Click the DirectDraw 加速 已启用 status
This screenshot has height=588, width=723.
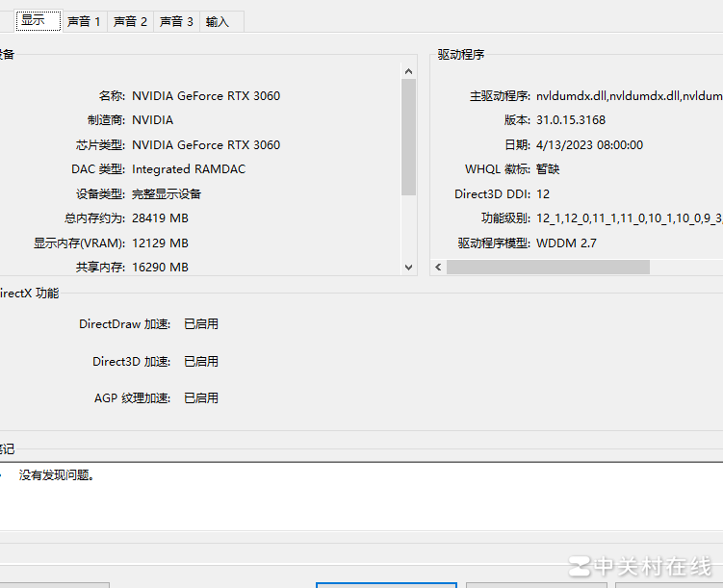click(x=201, y=324)
